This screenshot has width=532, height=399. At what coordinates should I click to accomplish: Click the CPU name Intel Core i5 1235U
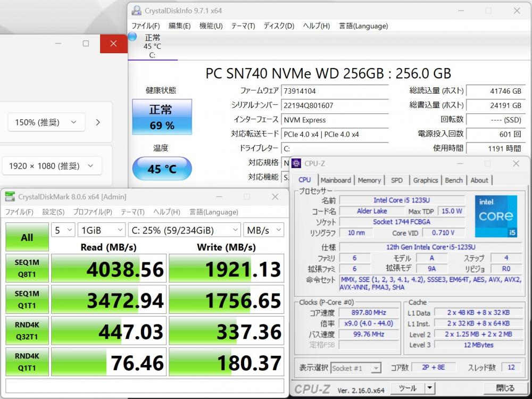coord(402,200)
